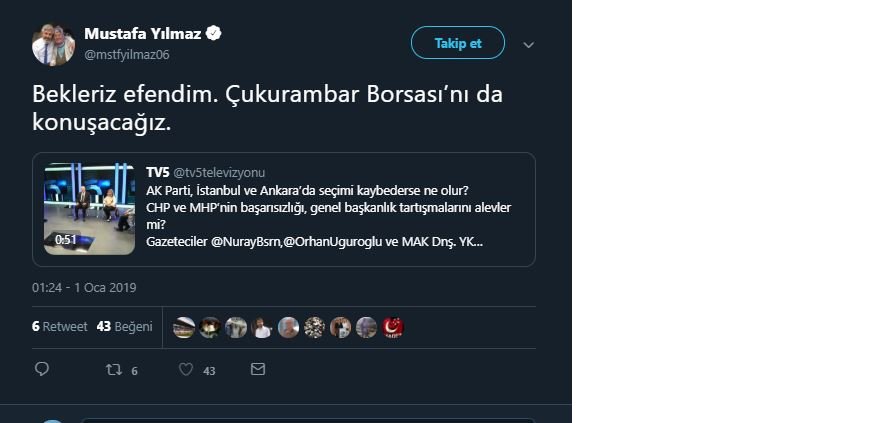Open the author's profile picture
Screen dimensions: 880x423
[53, 44]
